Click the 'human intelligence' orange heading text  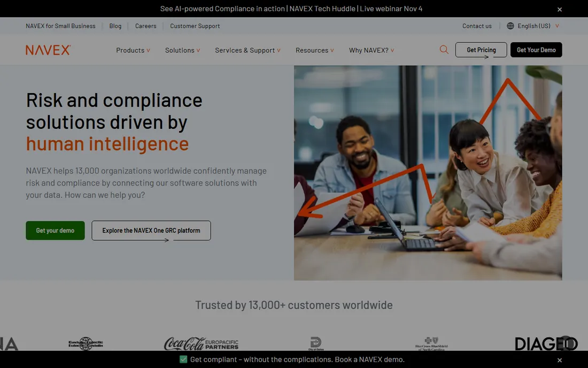pos(107,144)
